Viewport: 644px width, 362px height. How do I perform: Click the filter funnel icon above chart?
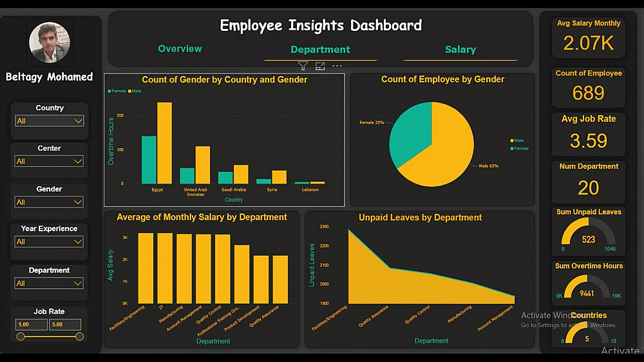pyautogui.click(x=303, y=66)
